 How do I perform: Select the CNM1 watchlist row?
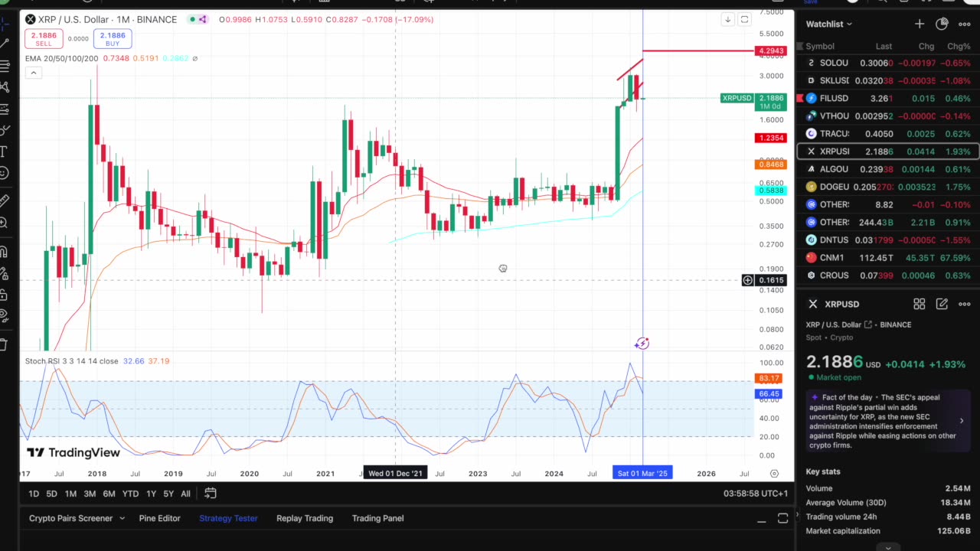(888, 257)
